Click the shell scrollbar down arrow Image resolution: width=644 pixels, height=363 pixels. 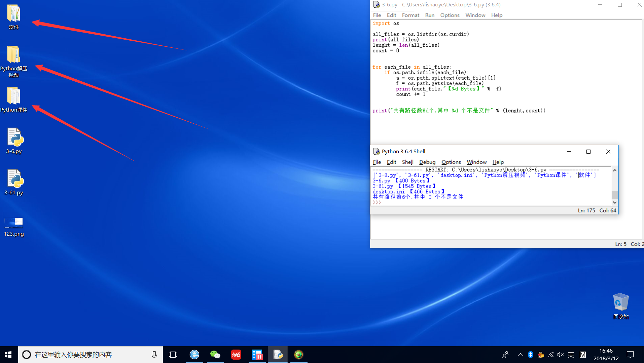click(x=615, y=202)
